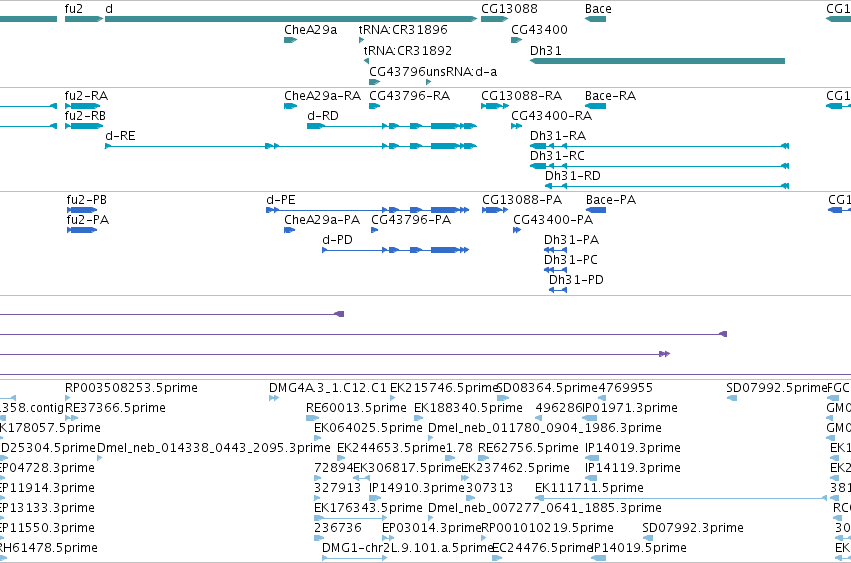Click IP14119.3prime EST label
Viewport: 851px width, 563px height.
pyautogui.click(x=633, y=469)
